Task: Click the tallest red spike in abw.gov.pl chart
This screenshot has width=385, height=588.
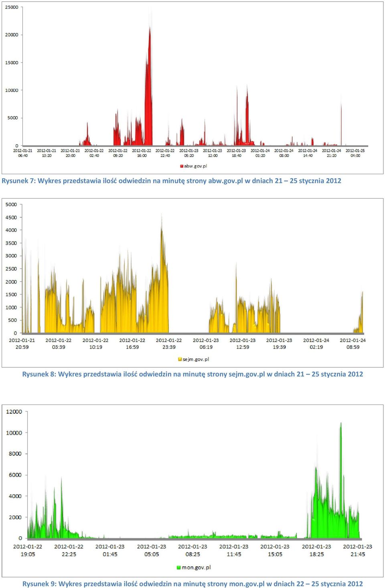Action: (x=149, y=86)
